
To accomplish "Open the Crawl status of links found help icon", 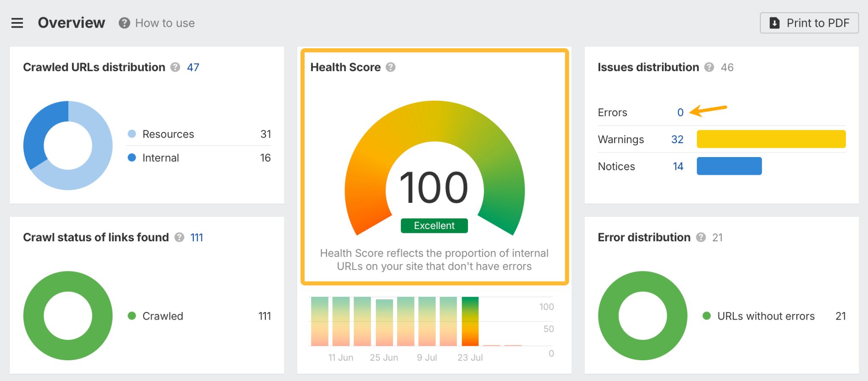I will 179,237.
